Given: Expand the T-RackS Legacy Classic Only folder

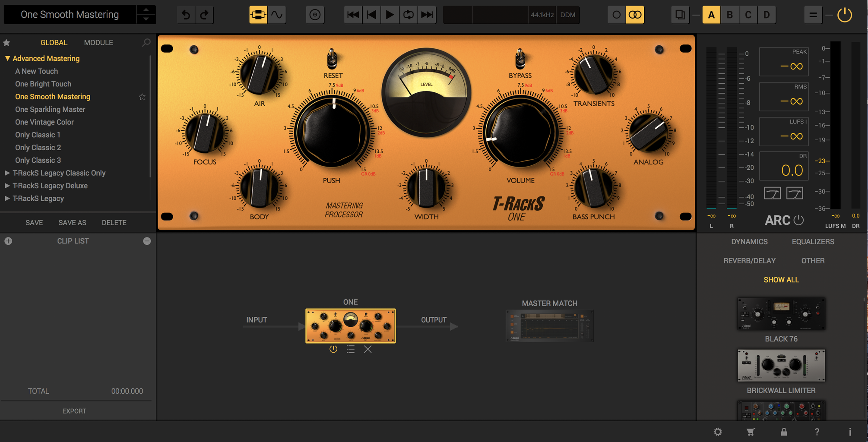Looking at the screenshot, I should point(7,173).
